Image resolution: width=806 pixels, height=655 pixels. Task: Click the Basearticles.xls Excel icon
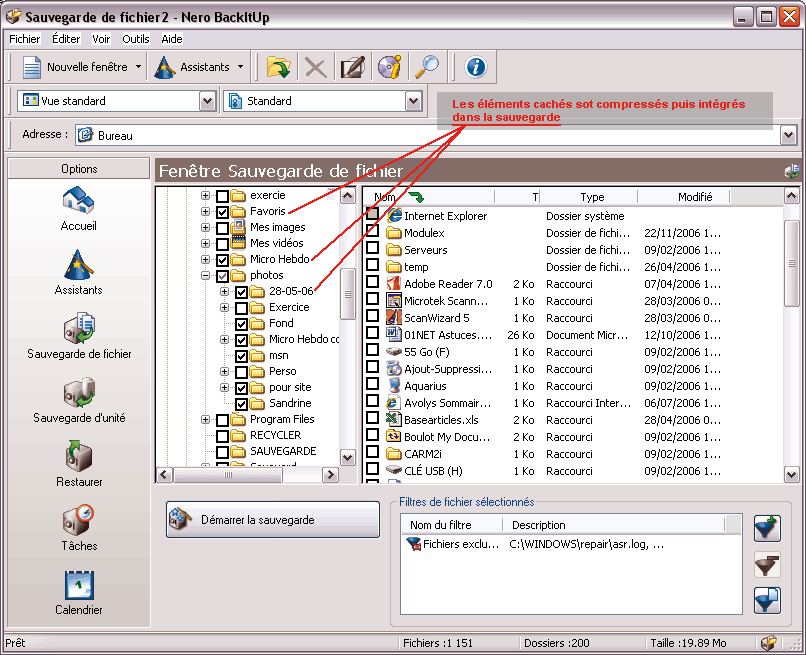point(394,420)
